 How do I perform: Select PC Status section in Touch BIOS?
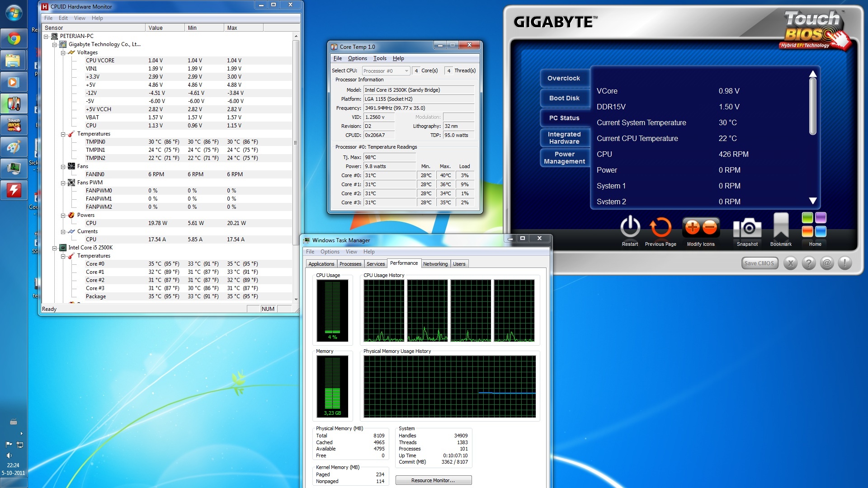tap(564, 118)
